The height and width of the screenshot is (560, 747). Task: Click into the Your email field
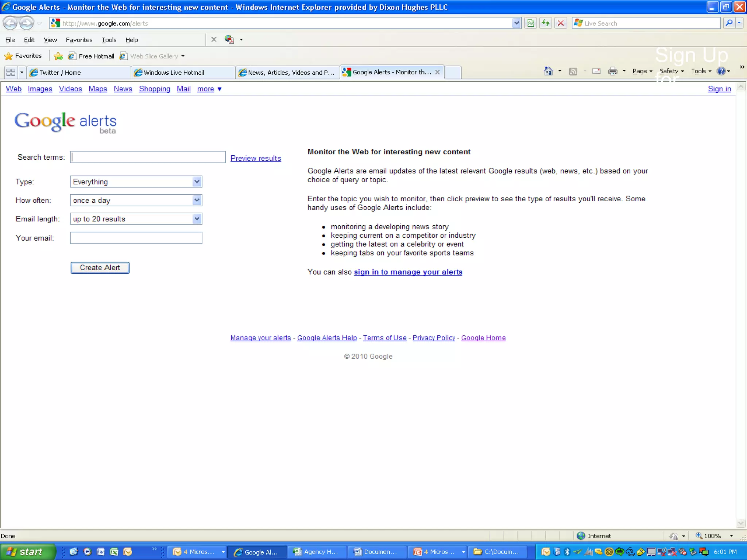click(x=136, y=238)
